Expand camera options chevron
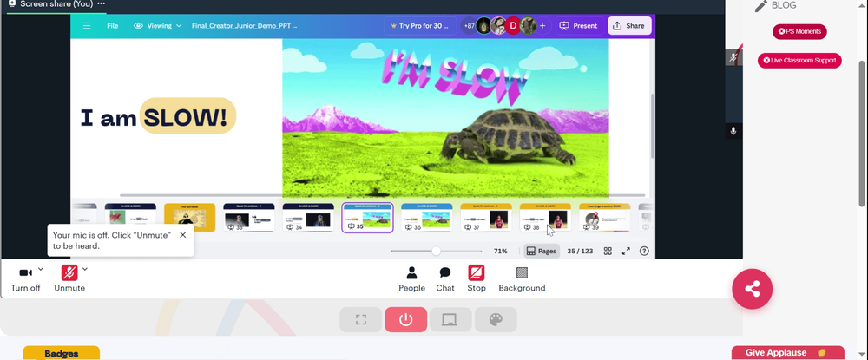This screenshot has height=360, width=868. [41, 269]
